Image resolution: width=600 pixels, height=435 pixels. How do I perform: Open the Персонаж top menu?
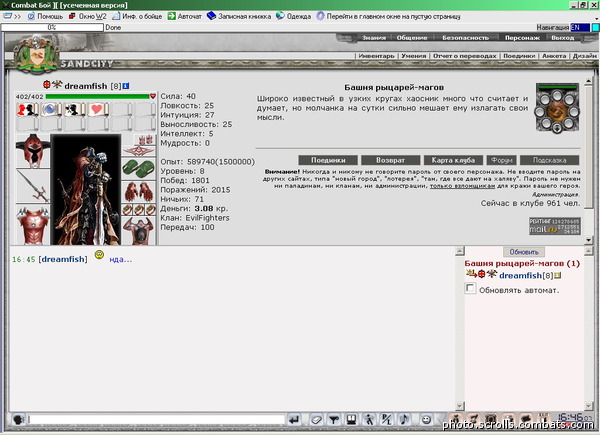(x=522, y=37)
